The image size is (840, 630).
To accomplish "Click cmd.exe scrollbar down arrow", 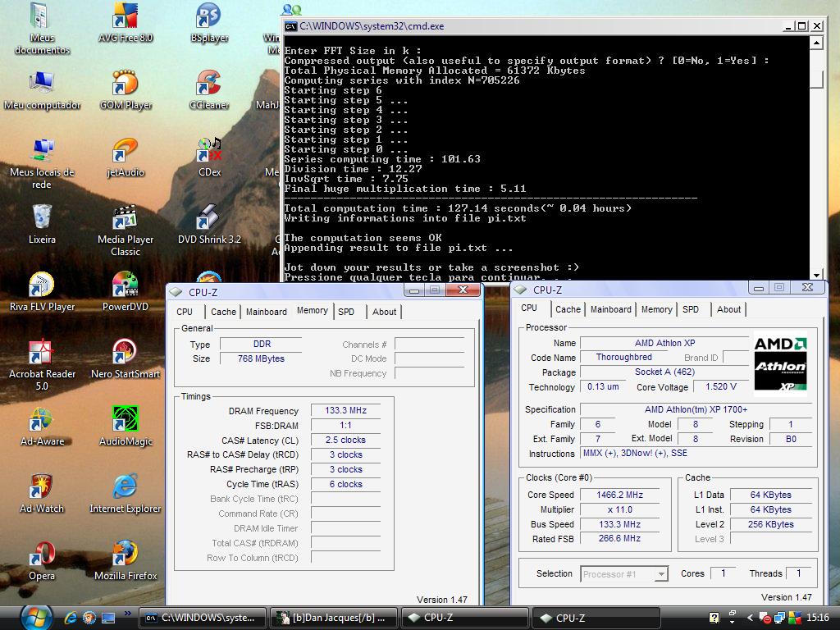I will click(x=816, y=275).
